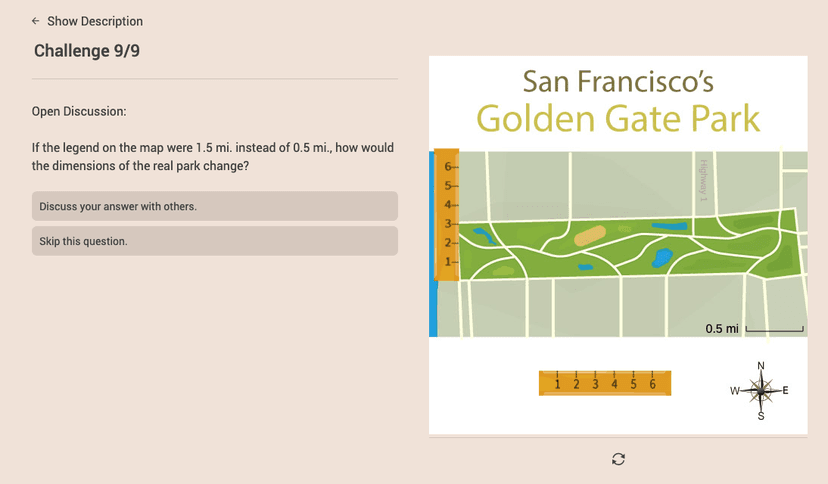Click the back arrow beside Show Description
This screenshot has height=484, width=828.
tap(35, 21)
